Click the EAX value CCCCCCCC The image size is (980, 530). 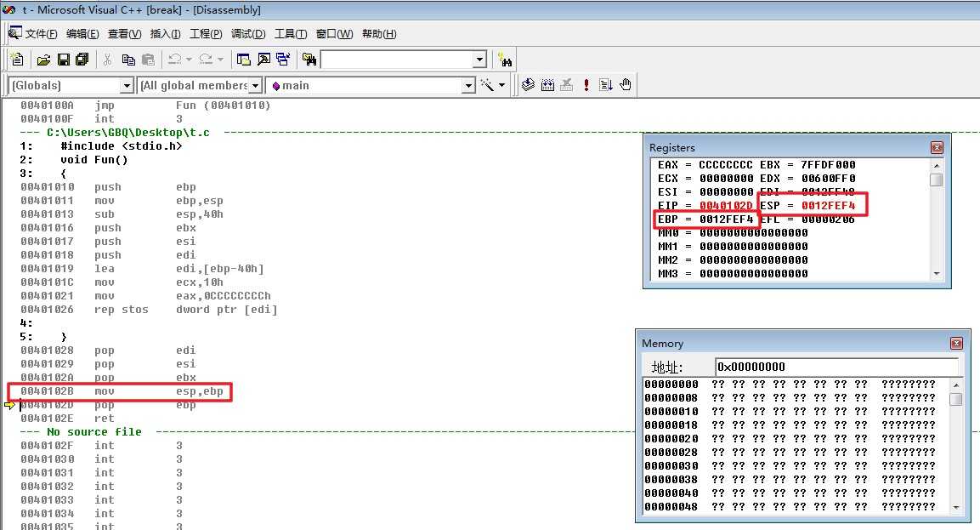coord(726,164)
